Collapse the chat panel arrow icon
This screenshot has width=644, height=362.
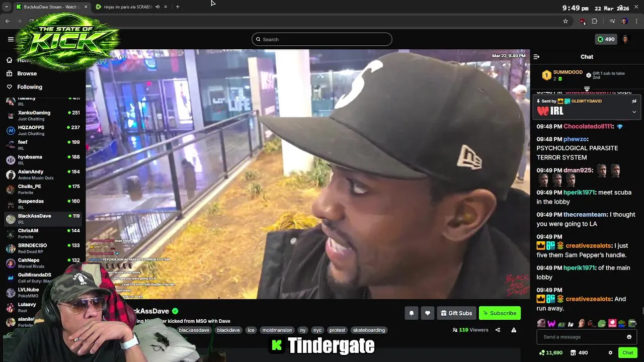tap(536, 57)
